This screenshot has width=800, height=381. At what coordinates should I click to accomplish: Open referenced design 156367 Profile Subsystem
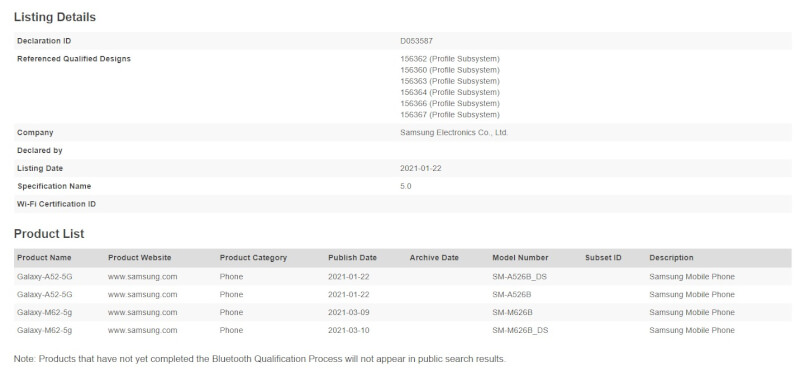tap(450, 115)
